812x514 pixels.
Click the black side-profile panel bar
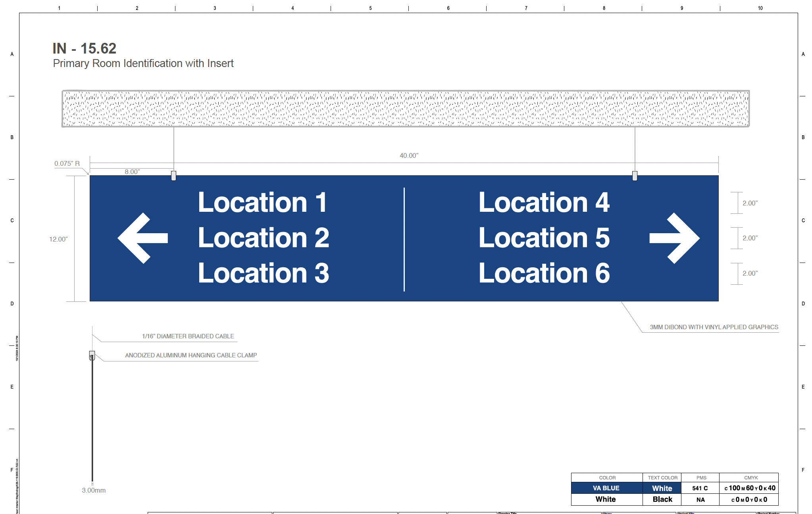[x=92, y=420]
